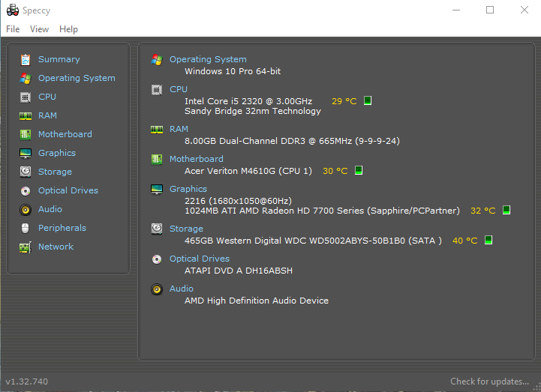Select the Optical Drives disc icon
Image resolution: width=541 pixels, height=392 pixels.
tap(26, 190)
